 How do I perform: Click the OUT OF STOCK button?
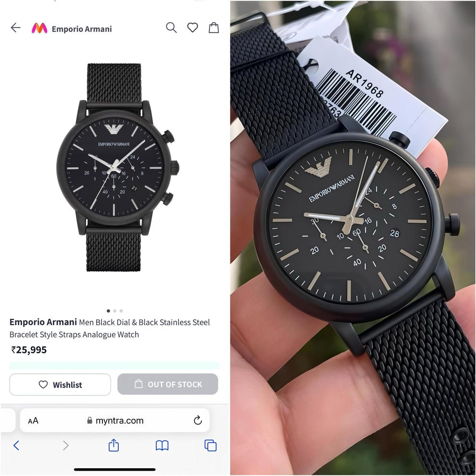(x=168, y=384)
